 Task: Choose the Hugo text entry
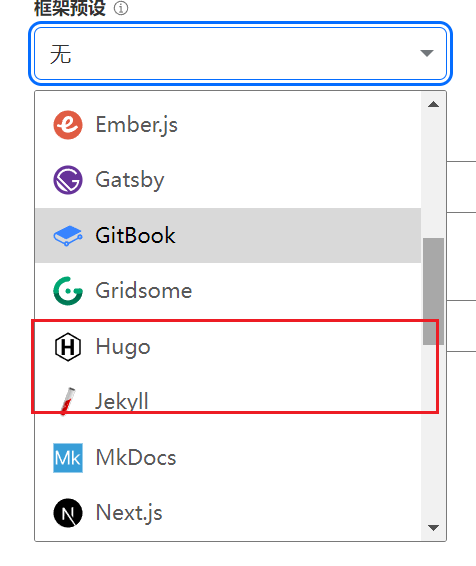(123, 347)
